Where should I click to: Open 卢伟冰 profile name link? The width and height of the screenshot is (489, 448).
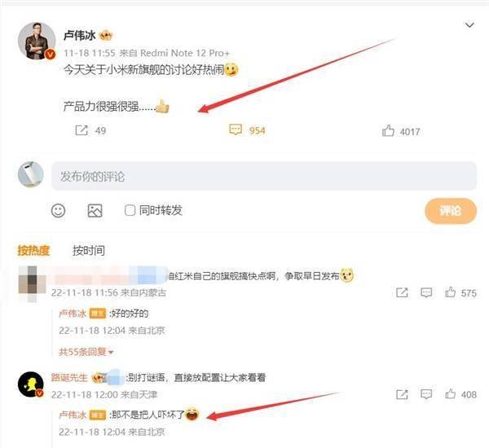tap(80, 36)
